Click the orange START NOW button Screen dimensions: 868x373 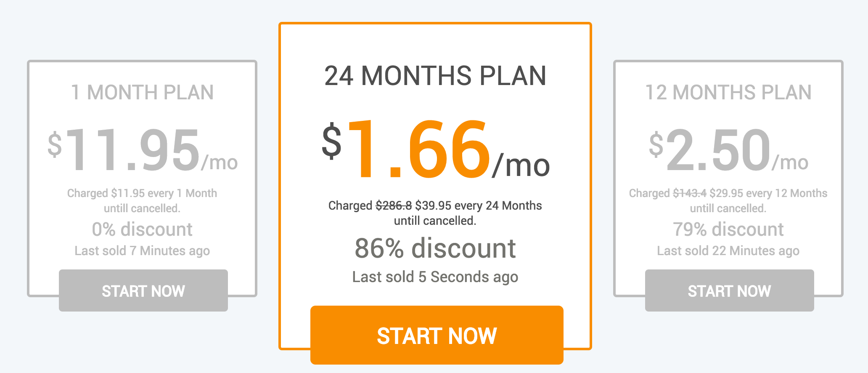pyautogui.click(x=437, y=335)
